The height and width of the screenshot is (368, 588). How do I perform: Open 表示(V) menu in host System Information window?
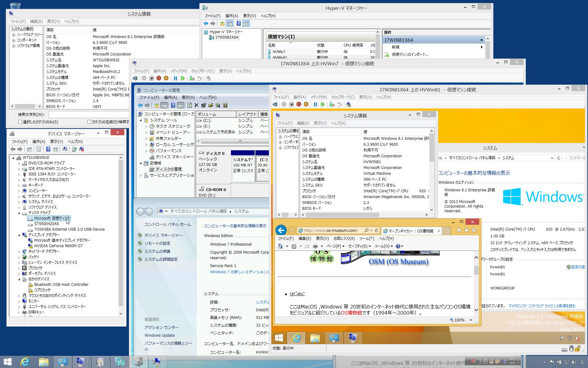pos(53,21)
